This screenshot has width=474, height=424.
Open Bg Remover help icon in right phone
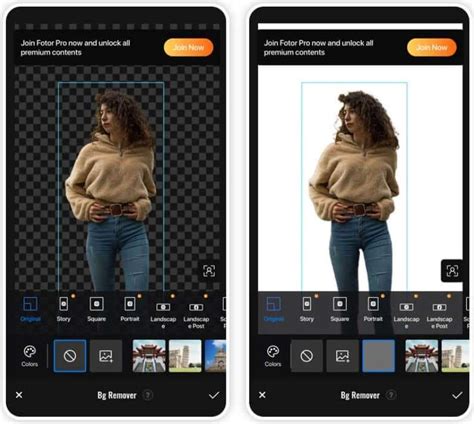[391, 395]
